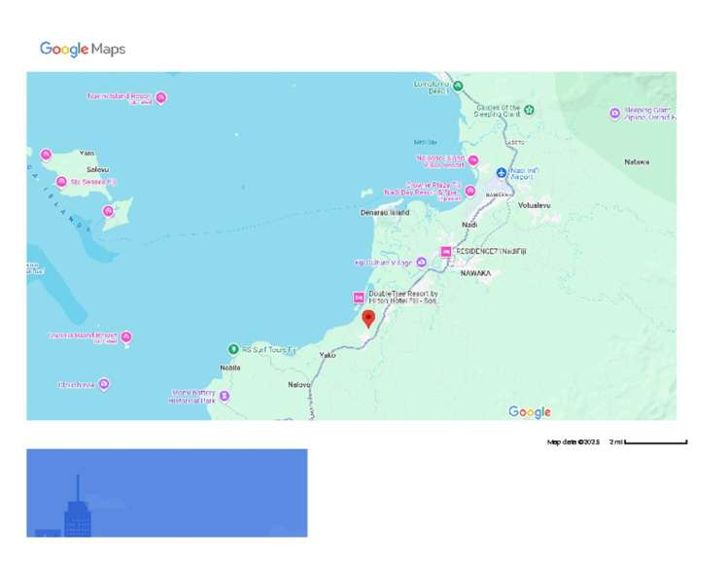Click the Sleeping Giant Zipline marker
Image resolution: width=728 pixels, height=563 pixels.
coord(614,114)
